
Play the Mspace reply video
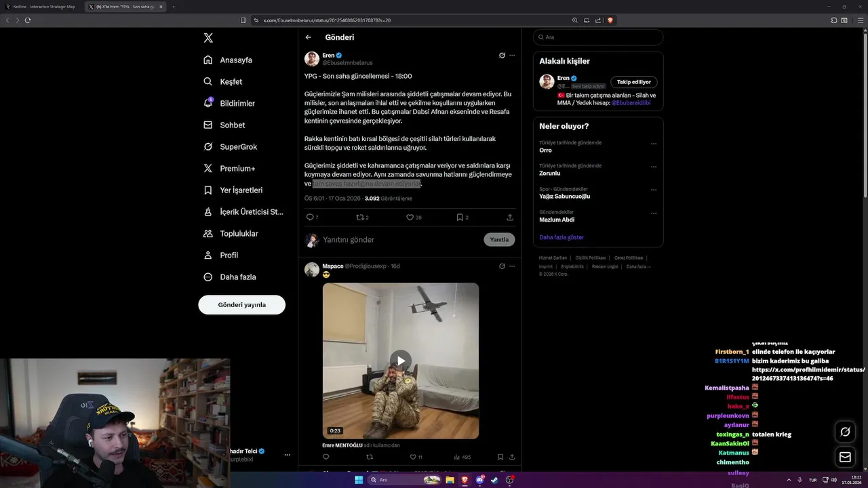(x=401, y=361)
